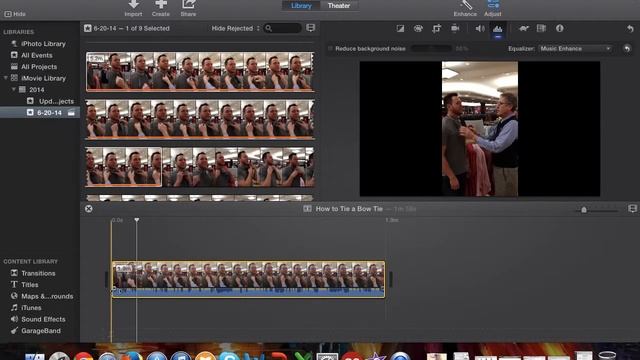640x360 pixels.
Task: Show the clip Information inspector
Action: click(560, 28)
